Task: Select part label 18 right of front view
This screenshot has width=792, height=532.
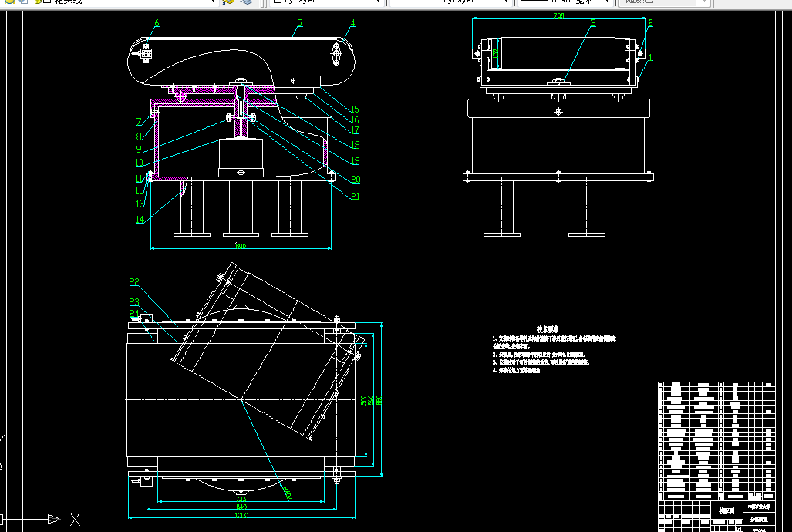Action: pyautogui.click(x=355, y=145)
